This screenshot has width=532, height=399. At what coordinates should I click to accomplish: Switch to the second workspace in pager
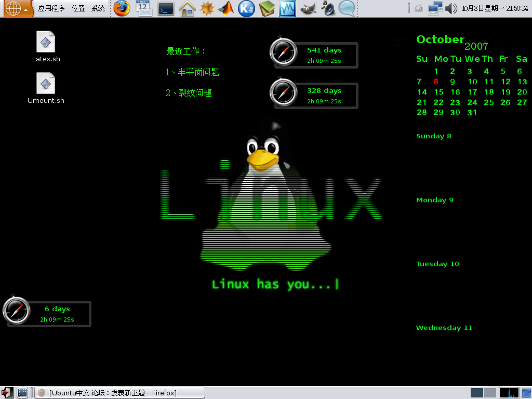click(x=489, y=393)
